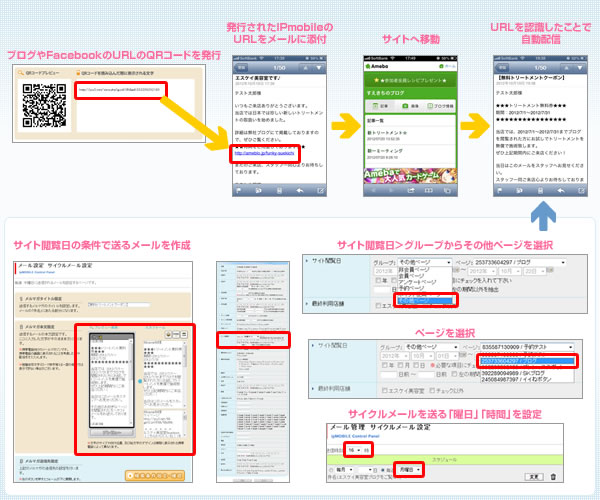Image resolution: width=600 pixels, height=500 pixels.
Task: Click the mail magazine title input field
Action: click(119, 305)
